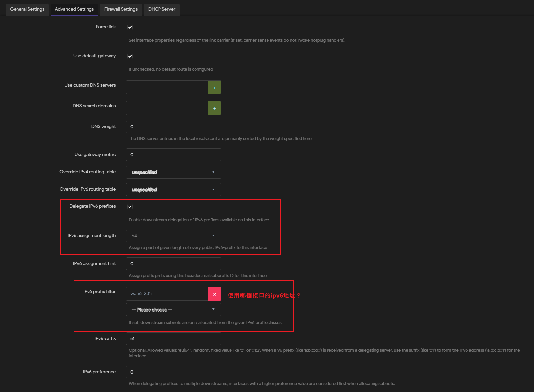The image size is (534, 392).
Task: Expand IPv6 assignment length dropdown
Action: click(173, 236)
